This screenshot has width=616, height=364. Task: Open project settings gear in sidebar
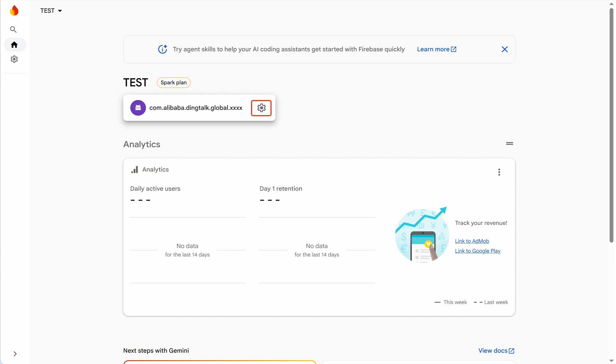(x=14, y=59)
